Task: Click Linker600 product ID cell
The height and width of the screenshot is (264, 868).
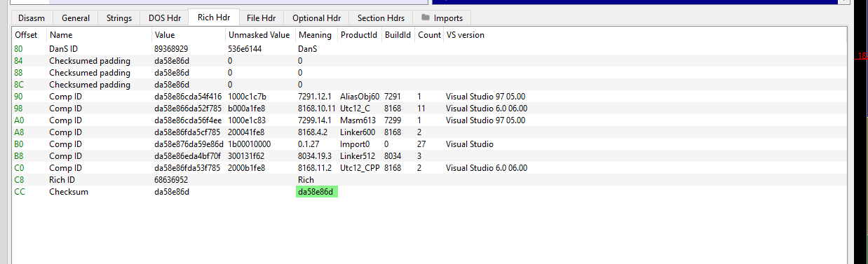Action: [358, 132]
